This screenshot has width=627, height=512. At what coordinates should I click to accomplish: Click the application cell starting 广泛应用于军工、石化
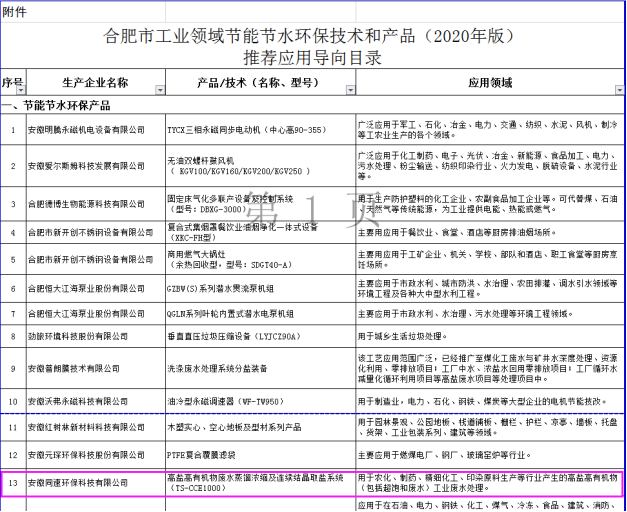490,130
